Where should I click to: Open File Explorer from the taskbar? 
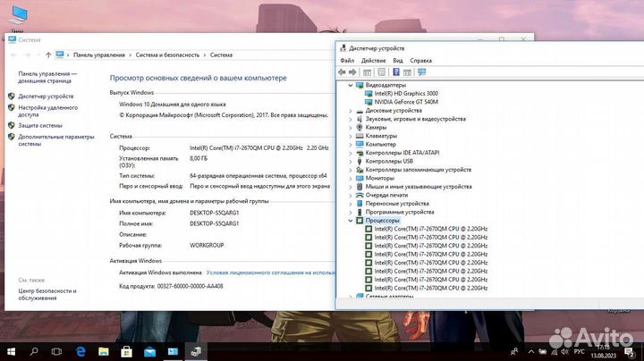point(104,351)
